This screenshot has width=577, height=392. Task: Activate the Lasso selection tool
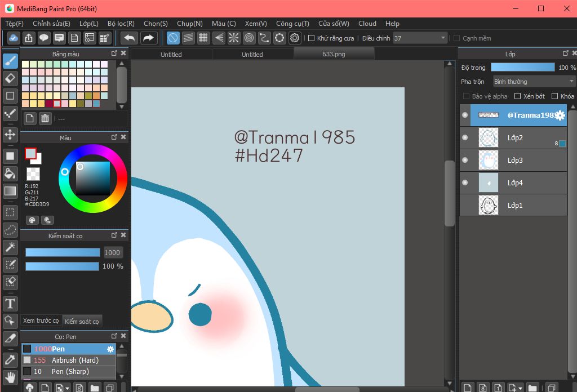click(10, 230)
